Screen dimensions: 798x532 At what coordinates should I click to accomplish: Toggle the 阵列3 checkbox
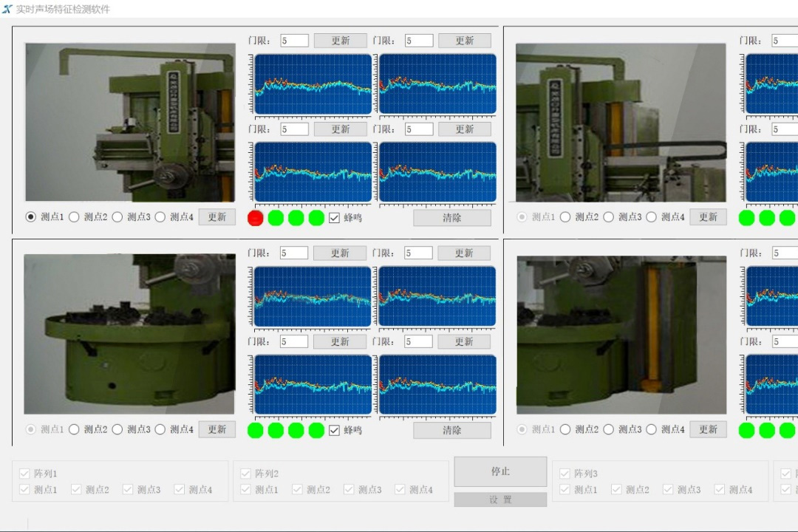(x=565, y=474)
